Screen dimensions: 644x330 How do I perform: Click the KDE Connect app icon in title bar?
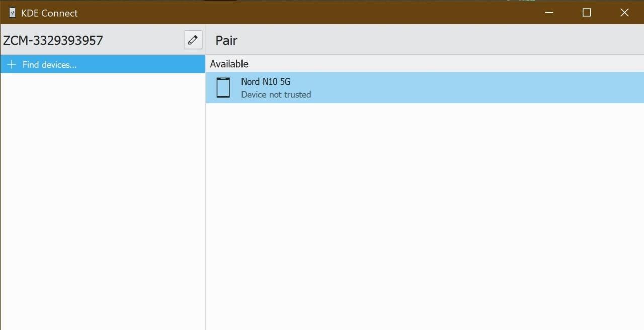pos(12,13)
